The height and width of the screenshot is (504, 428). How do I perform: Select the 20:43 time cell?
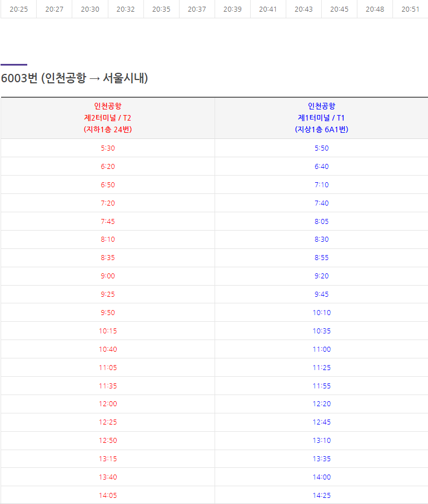pos(303,9)
